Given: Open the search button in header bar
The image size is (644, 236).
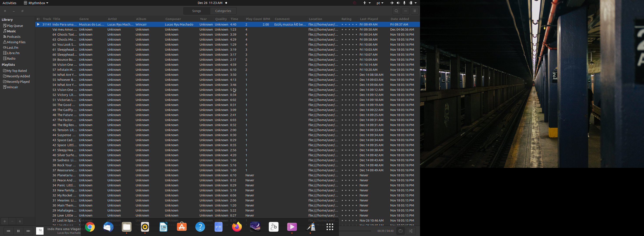Looking at the screenshot, I should point(396,11).
